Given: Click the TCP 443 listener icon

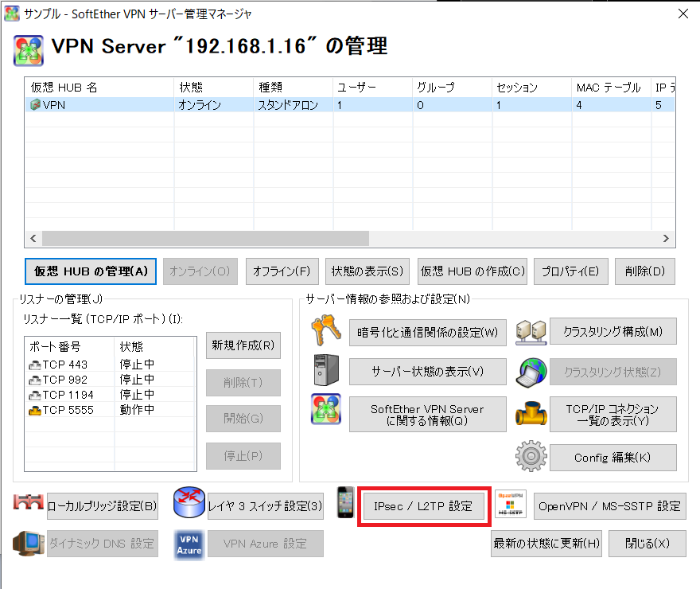Looking at the screenshot, I should tap(35, 365).
